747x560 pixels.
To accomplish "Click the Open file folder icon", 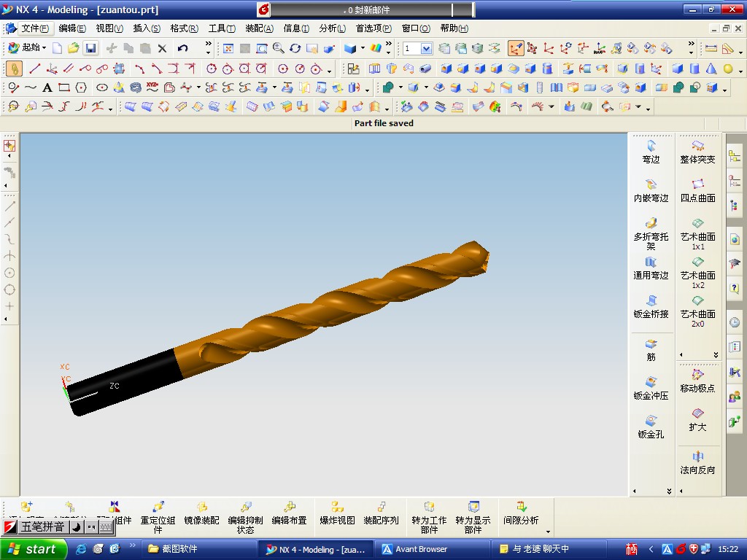I will [x=74, y=48].
